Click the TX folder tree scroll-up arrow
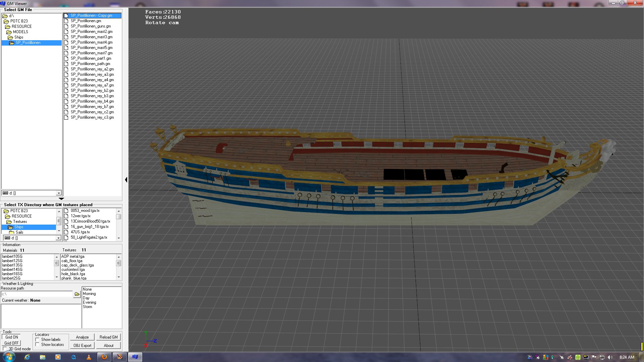 (59, 211)
